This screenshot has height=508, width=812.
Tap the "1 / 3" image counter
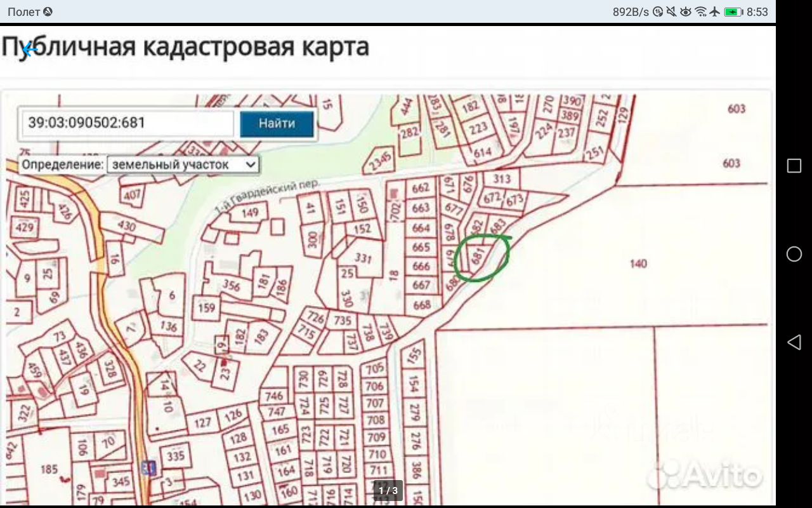pos(388,490)
